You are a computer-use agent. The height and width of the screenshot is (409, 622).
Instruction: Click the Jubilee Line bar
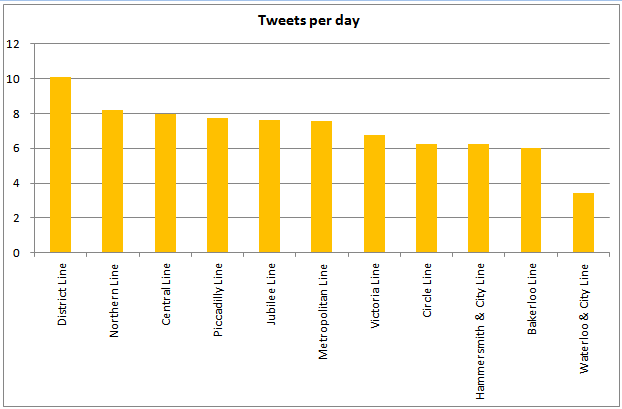pyautogui.click(x=269, y=186)
